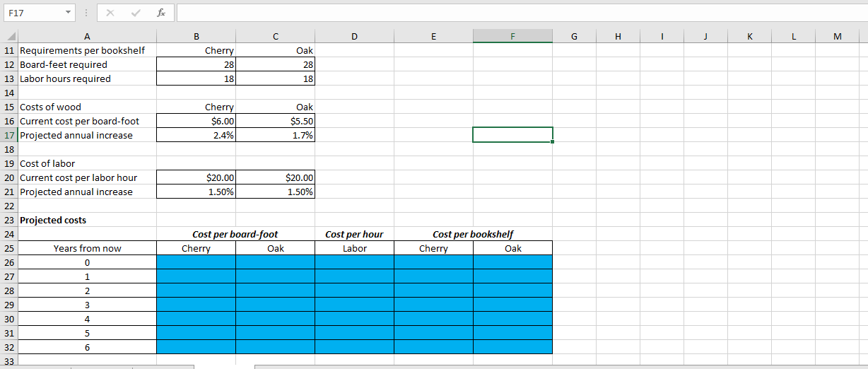Screen dimensions: 868x369
Task: Click inside the formula bar input
Action: tap(522, 12)
